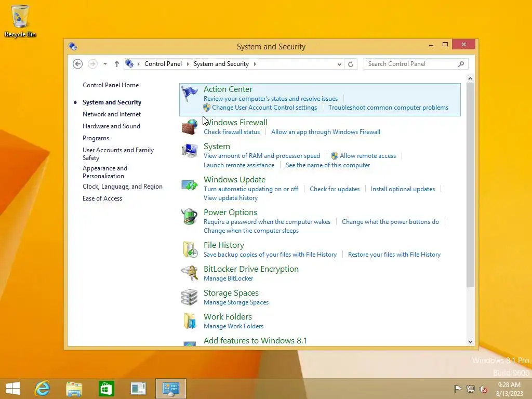Open recent locations dropdown arrow
This screenshot has height=399, width=532.
105,64
